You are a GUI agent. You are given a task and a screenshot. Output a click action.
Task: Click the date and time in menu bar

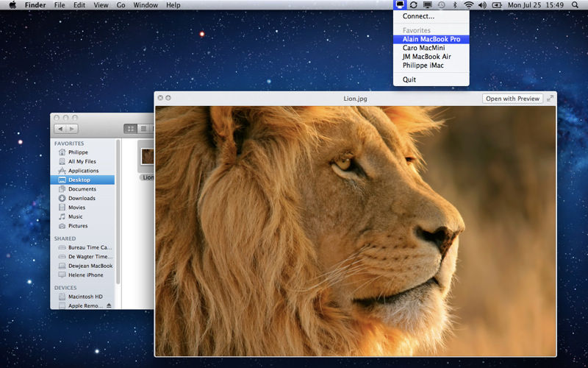[x=536, y=5]
